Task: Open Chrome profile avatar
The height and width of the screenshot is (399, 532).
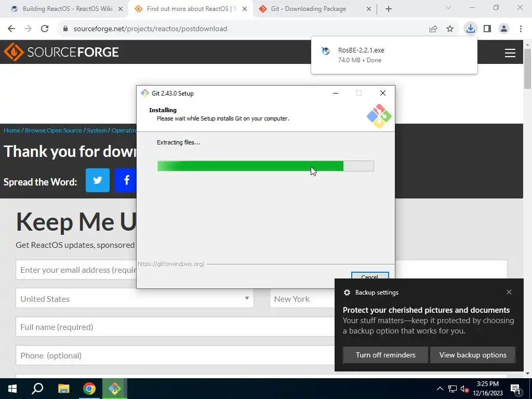Action: click(x=504, y=29)
